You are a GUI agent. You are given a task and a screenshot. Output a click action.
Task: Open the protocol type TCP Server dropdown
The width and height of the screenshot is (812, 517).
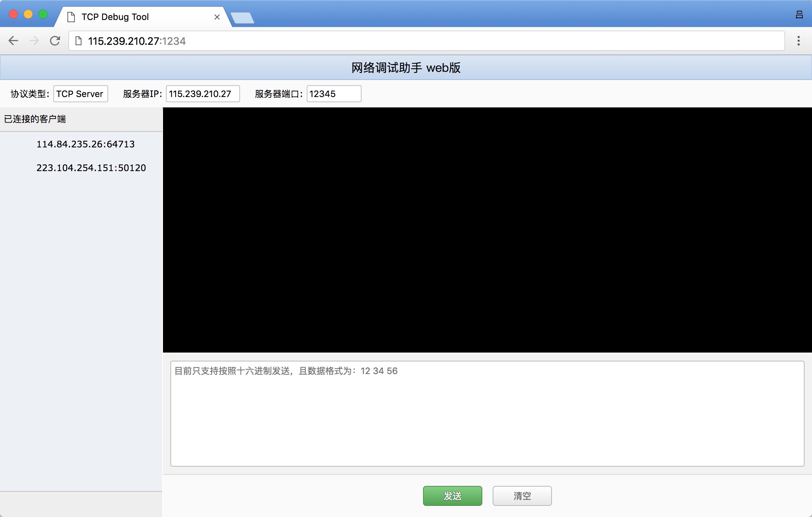[80, 94]
